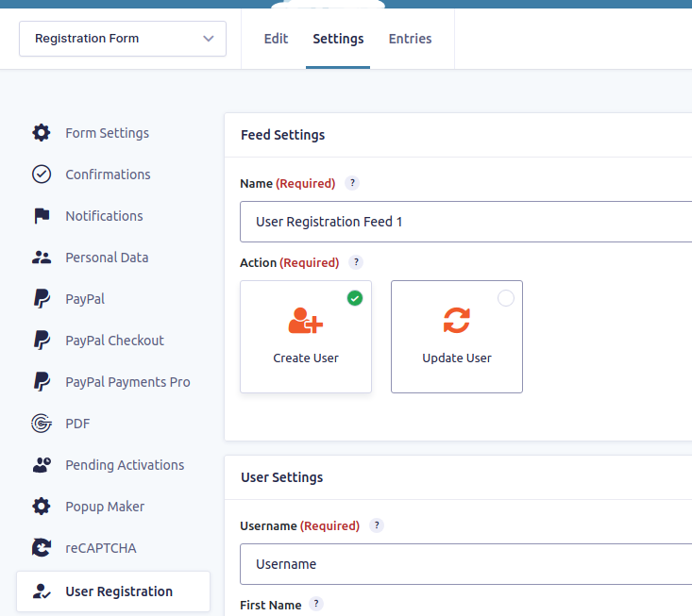Switch to the Edit tab

[x=276, y=39]
